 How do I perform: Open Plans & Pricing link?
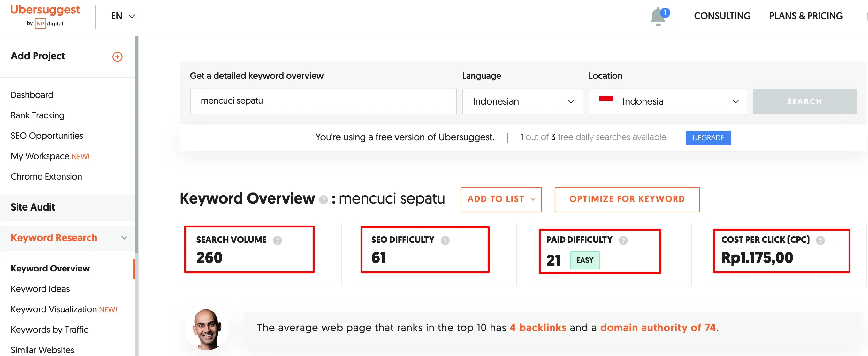806,16
